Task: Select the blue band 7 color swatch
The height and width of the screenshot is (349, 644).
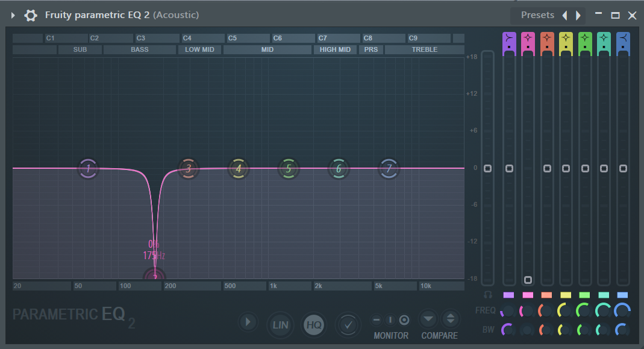Action: (623, 295)
